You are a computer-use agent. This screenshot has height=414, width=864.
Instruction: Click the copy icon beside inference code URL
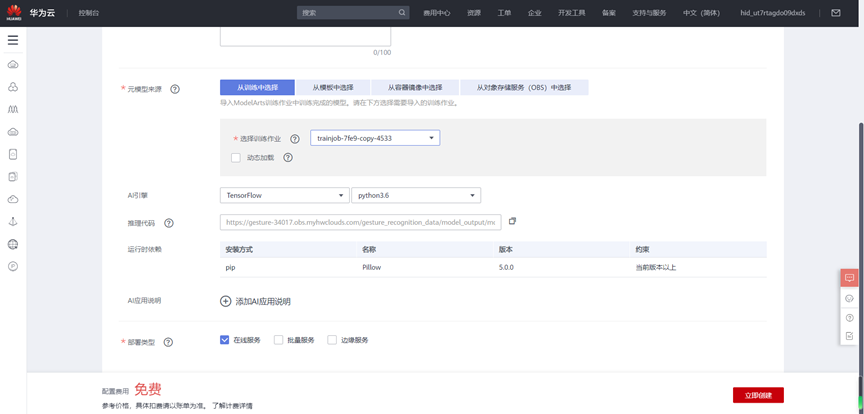512,221
